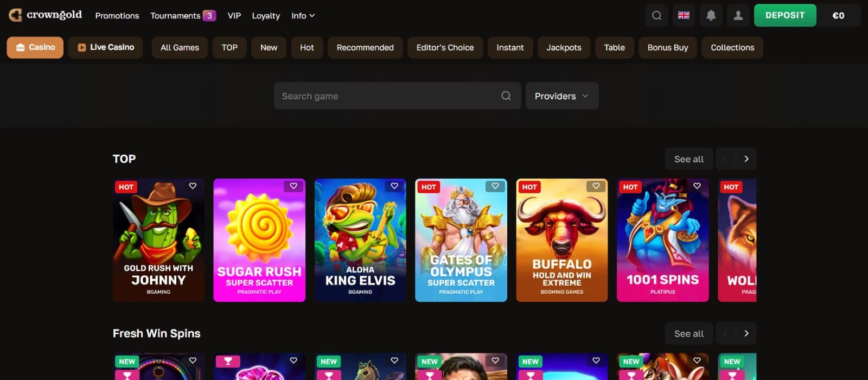Select All Games category

click(180, 47)
